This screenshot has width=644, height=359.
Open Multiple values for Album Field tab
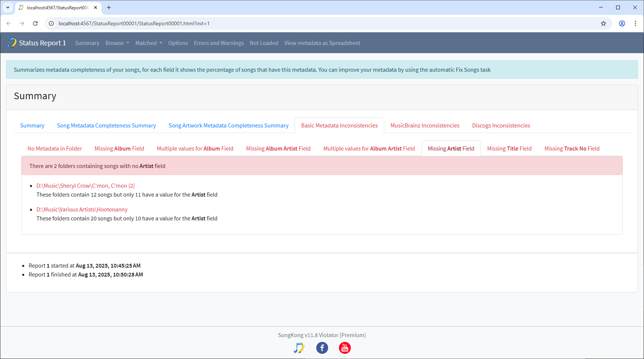(x=195, y=149)
